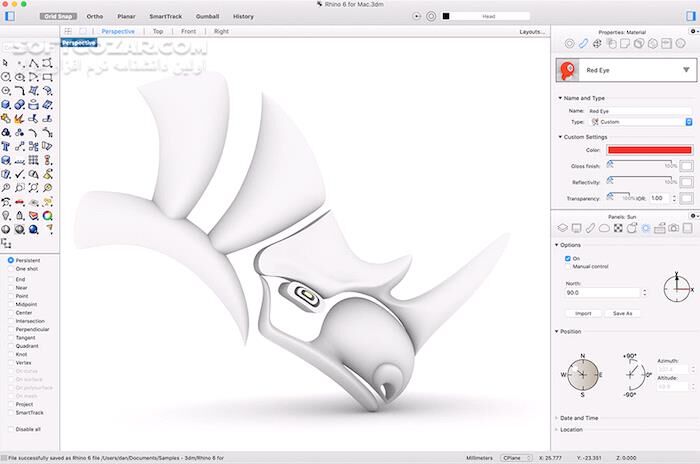Image resolution: width=700 pixels, height=464 pixels.
Task: Collapse the Name and Type section
Action: tap(560, 98)
